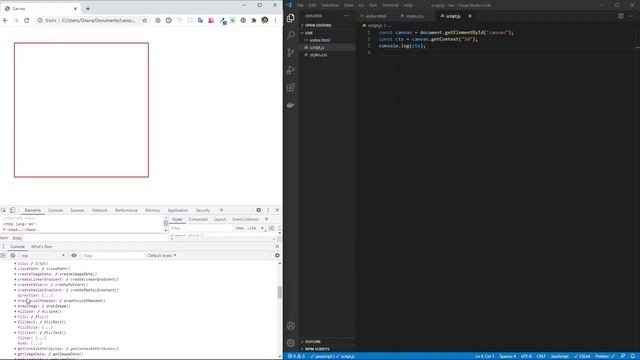
Task: Open the DevTools customize three-dot menu
Action: [268, 210]
